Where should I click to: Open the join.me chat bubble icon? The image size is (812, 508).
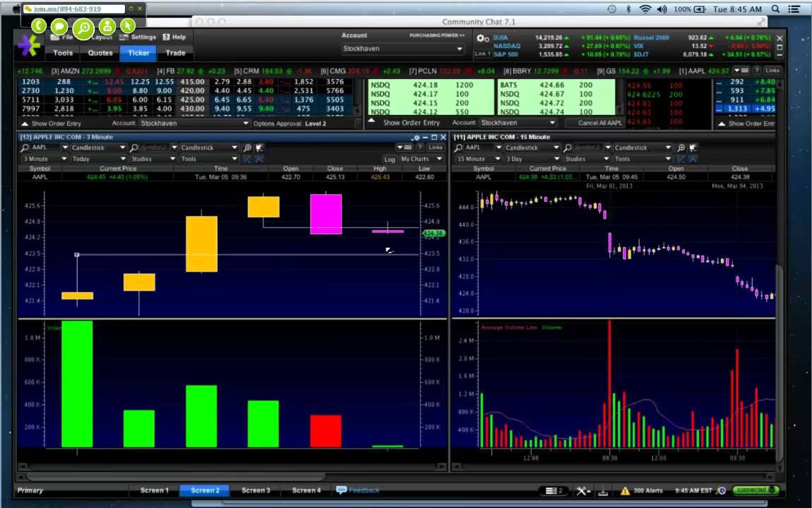pyautogui.click(x=59, y=26)
